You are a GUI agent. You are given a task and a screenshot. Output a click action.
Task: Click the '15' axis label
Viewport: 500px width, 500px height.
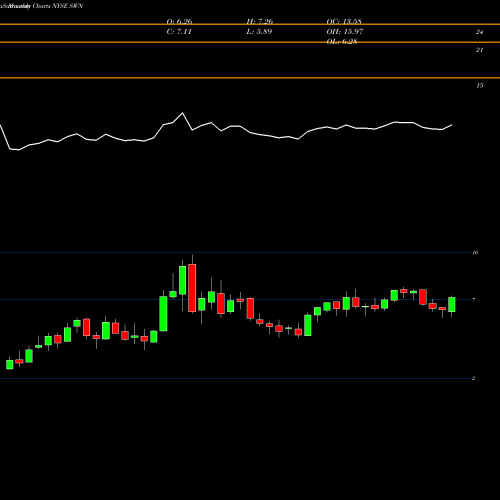coord(479,86)
